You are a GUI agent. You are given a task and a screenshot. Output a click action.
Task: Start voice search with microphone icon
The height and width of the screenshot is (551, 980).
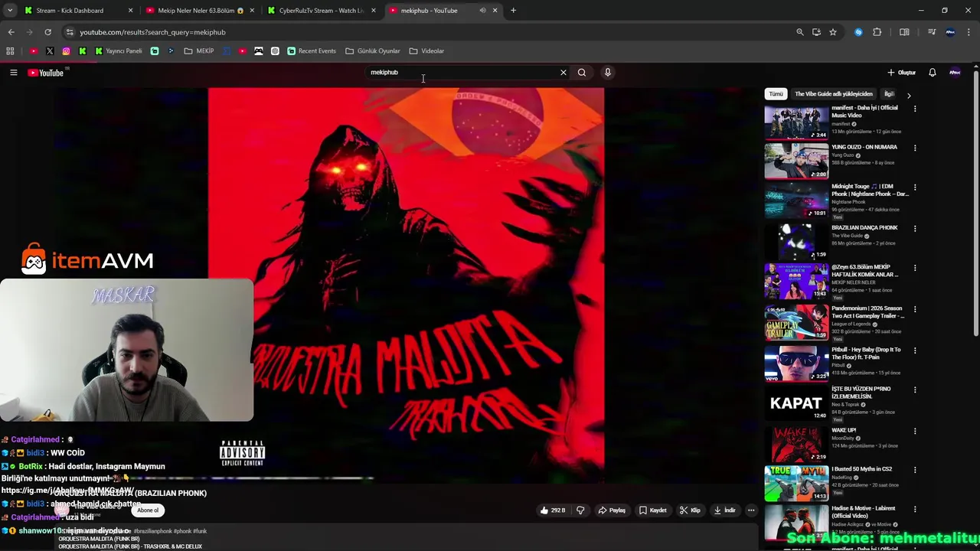tap(608, 73)
